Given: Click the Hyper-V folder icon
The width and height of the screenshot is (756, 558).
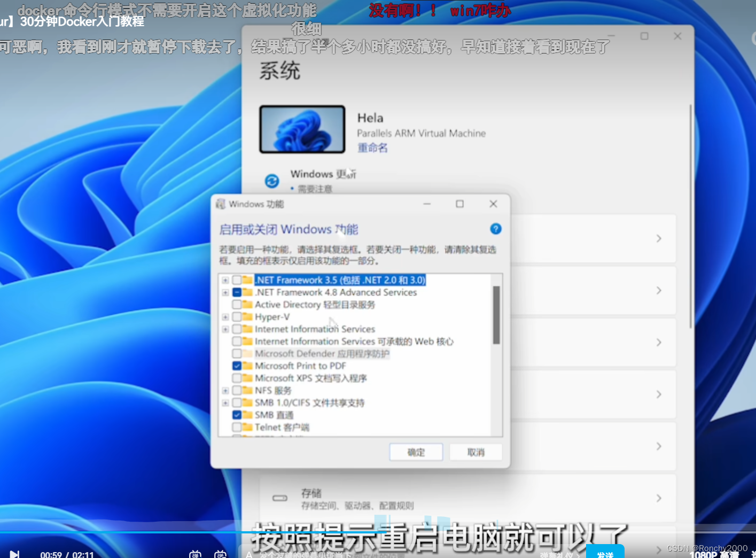Looking at the screenshot, I should [x=247, y=316].
